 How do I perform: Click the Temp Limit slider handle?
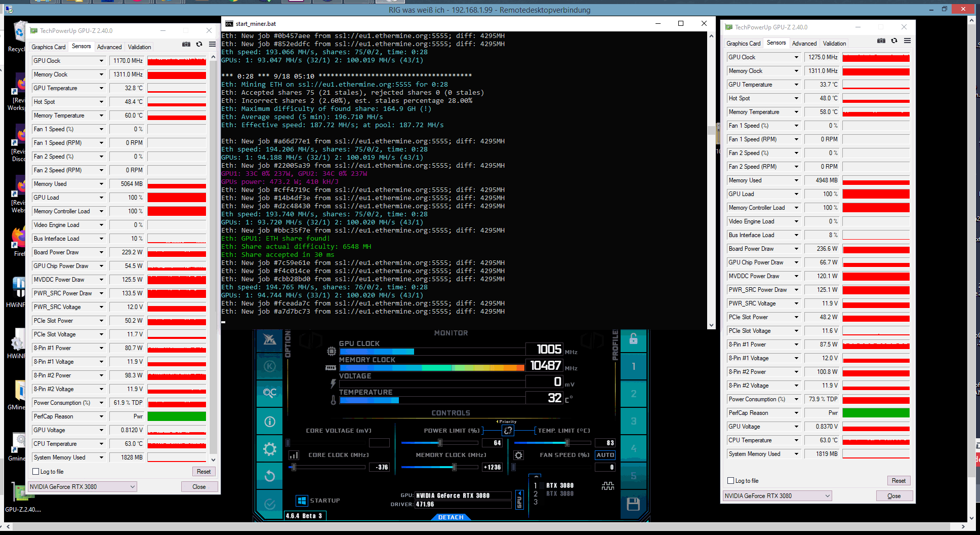(567, 443)
